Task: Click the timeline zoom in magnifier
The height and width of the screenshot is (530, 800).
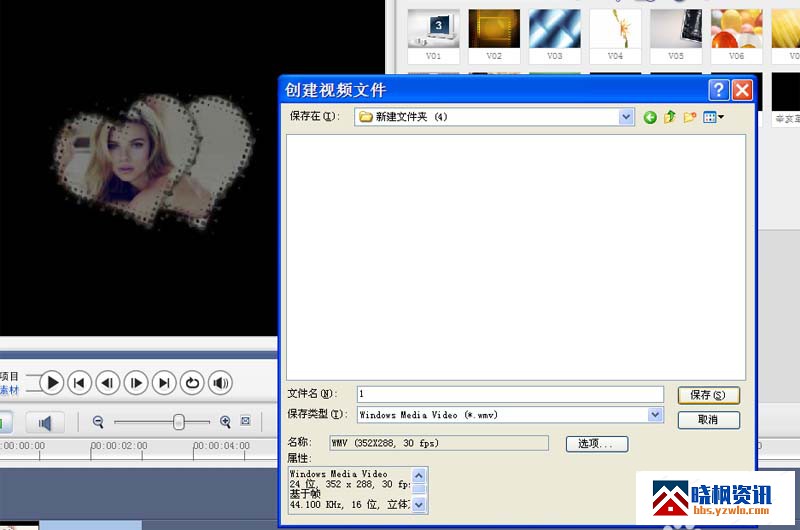Action: (x=226, y=422)
